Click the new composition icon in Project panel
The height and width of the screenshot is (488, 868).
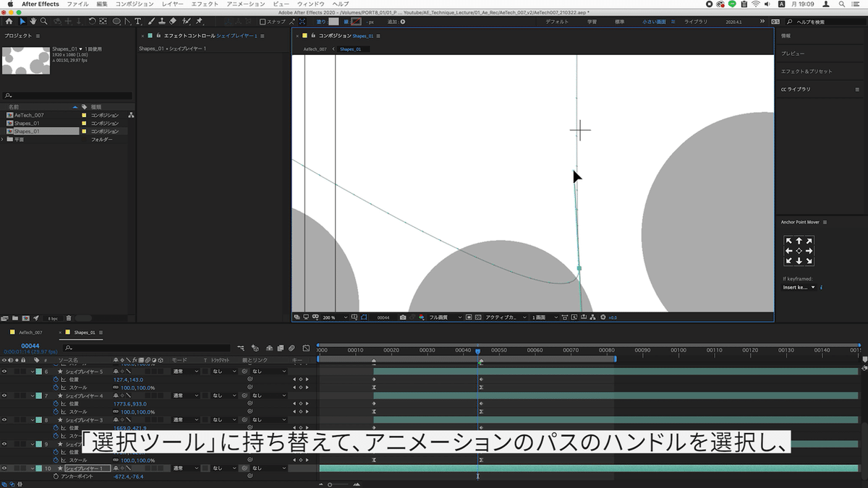(x=25, y=317)
